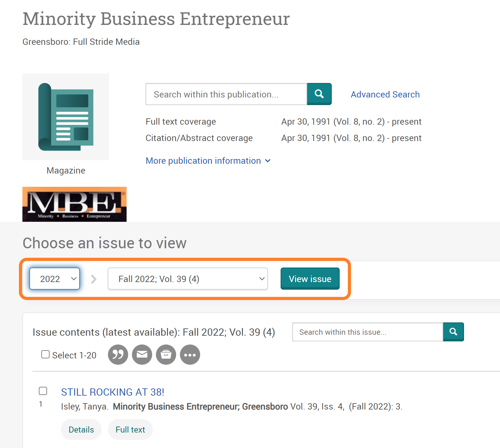Click the View issue button
This screenshot has height=448, width=500.
click(x=310, y=278)
